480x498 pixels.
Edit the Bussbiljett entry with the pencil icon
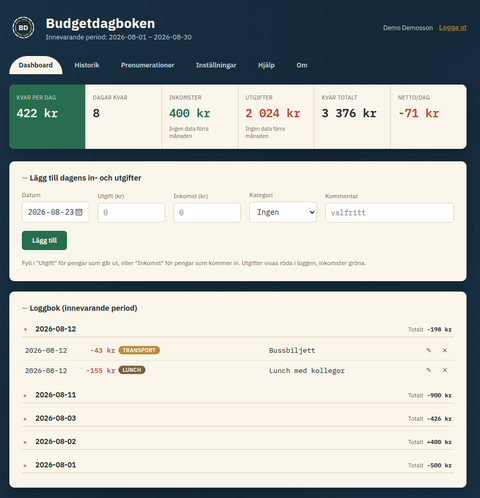point(429,350)
